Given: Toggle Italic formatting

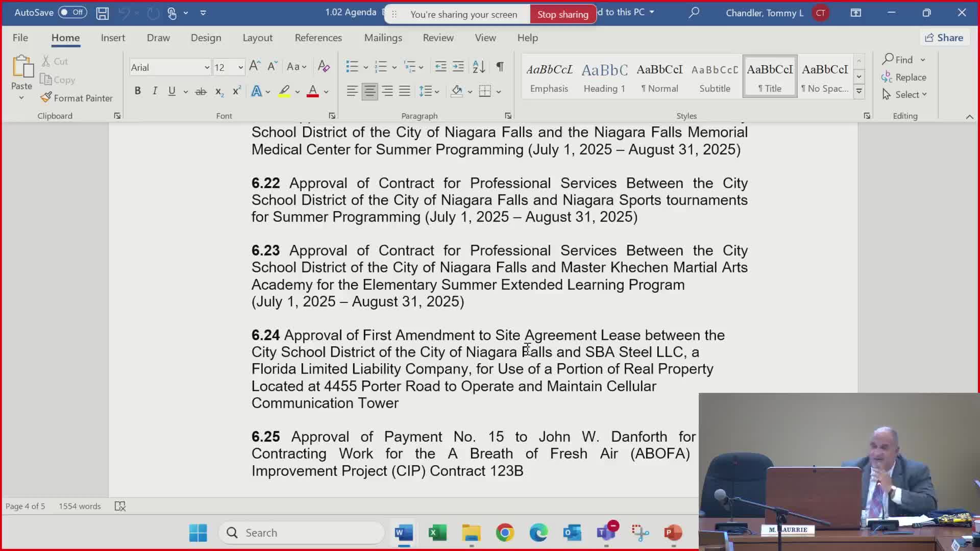Looking at the screenshot, I should pos(155,91).
